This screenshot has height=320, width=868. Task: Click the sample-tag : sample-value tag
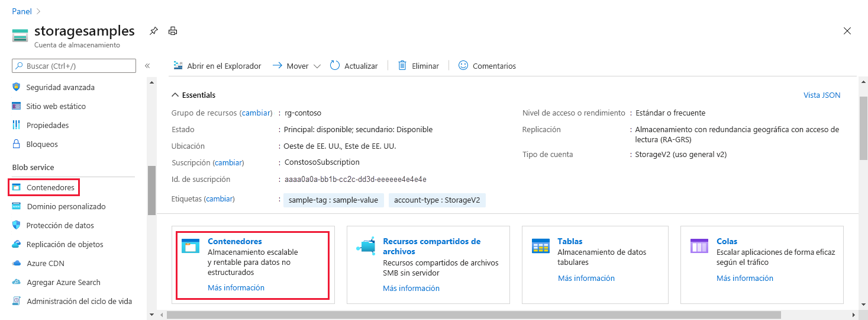(333, 200)
